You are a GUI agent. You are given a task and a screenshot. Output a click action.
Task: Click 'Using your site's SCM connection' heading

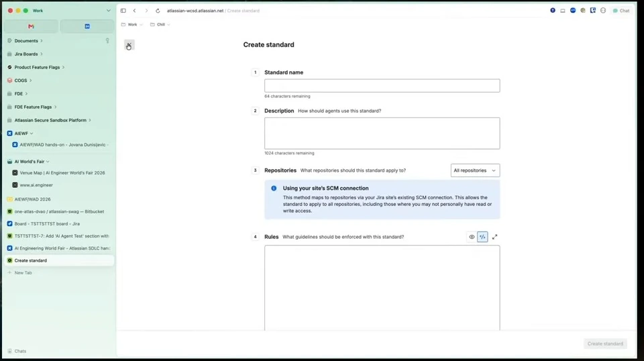tap(326, 189)
